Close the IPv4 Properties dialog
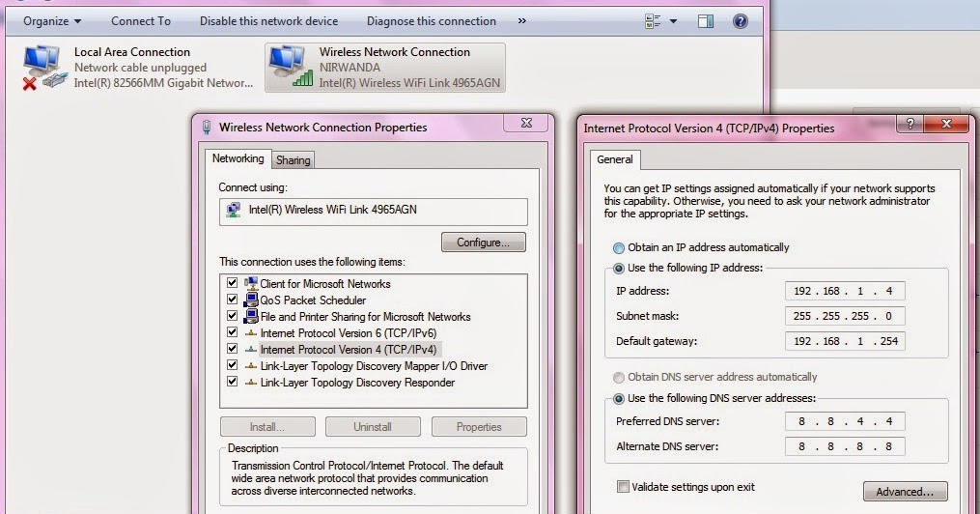 (x=946, y=124)
